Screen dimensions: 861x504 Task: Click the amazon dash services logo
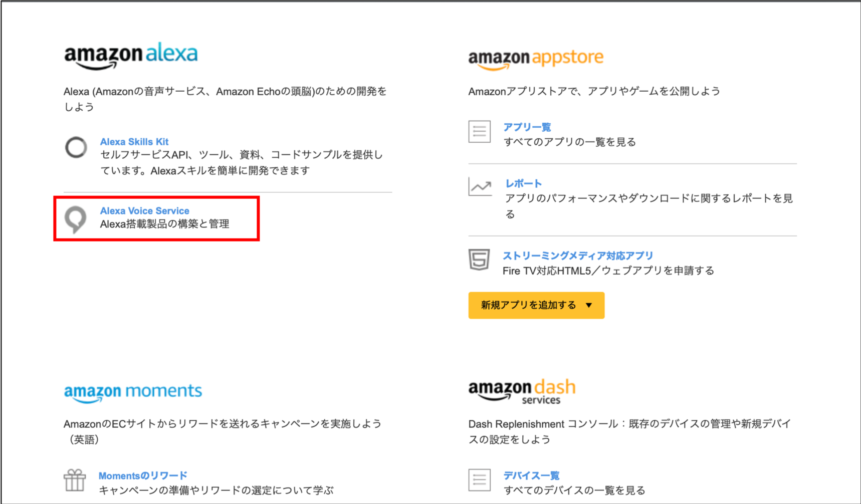tap(522, 390)
